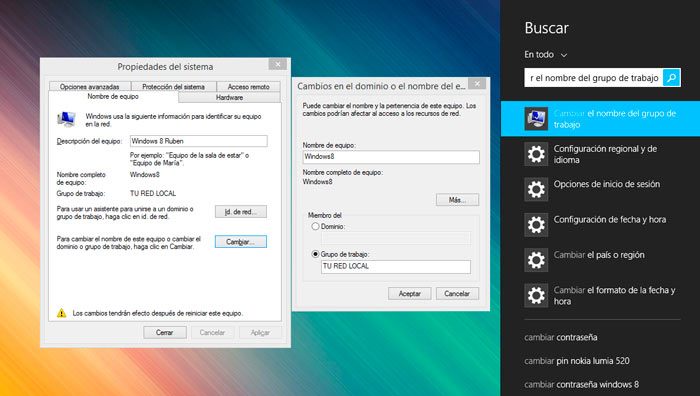Click the Más button in domain dialog

(x=458, y=200)
